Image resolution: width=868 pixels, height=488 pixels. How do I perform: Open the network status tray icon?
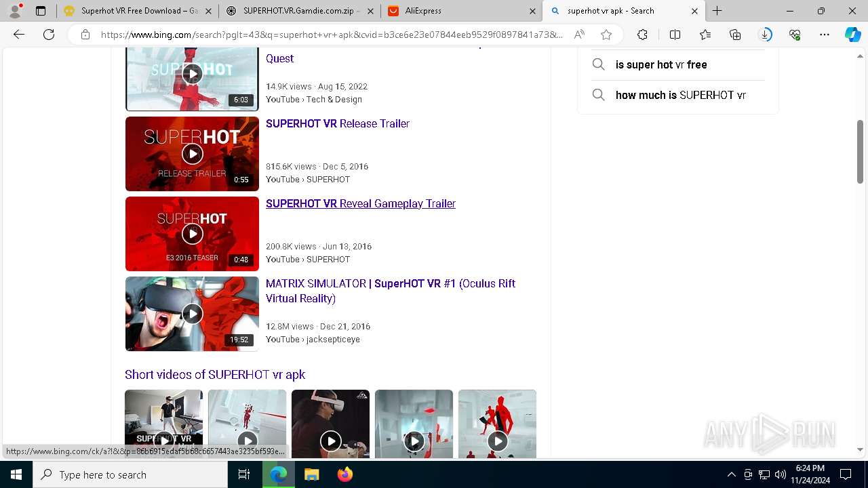coord(764,474)
